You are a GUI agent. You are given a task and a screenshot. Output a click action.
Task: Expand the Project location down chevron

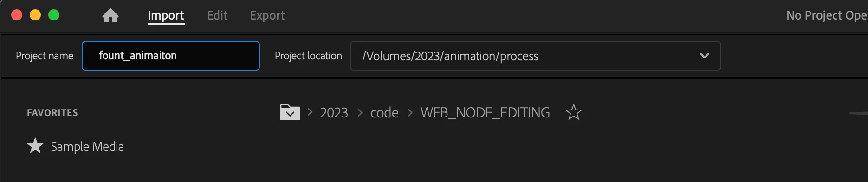coord(705,56)
